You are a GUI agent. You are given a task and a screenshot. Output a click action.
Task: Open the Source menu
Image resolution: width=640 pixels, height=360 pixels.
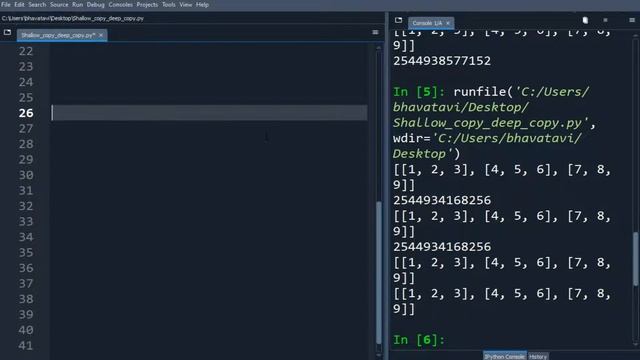pos(59,4)
